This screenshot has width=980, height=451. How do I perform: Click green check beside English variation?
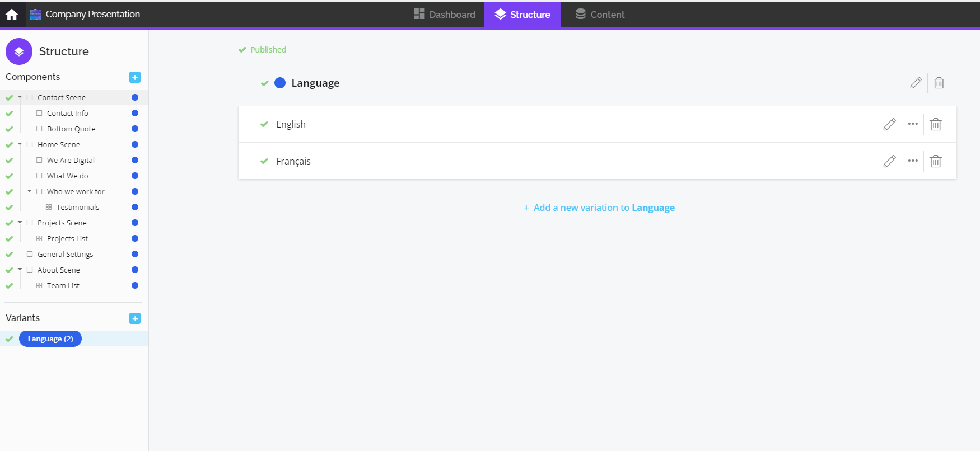[264, 124]
